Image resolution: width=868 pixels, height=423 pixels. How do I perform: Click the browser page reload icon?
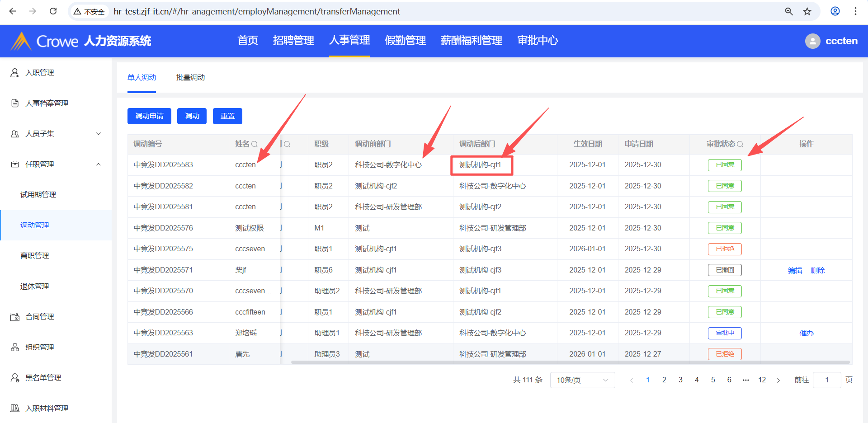53,11
